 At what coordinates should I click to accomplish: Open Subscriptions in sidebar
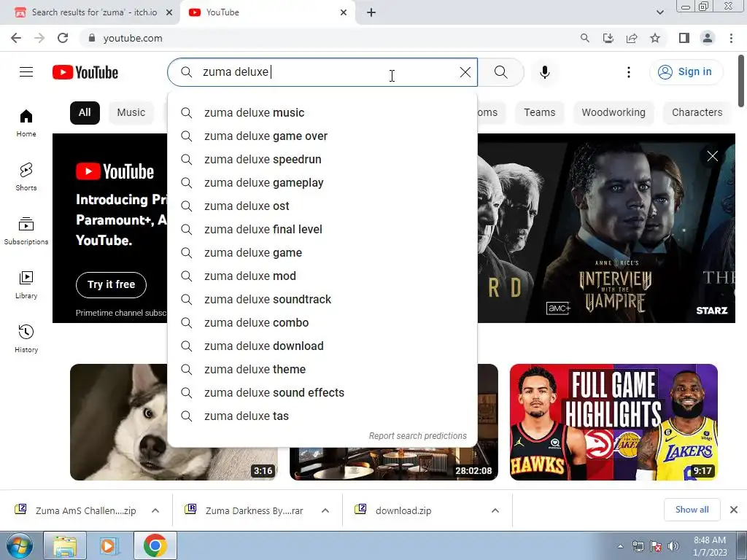[26, 231]
